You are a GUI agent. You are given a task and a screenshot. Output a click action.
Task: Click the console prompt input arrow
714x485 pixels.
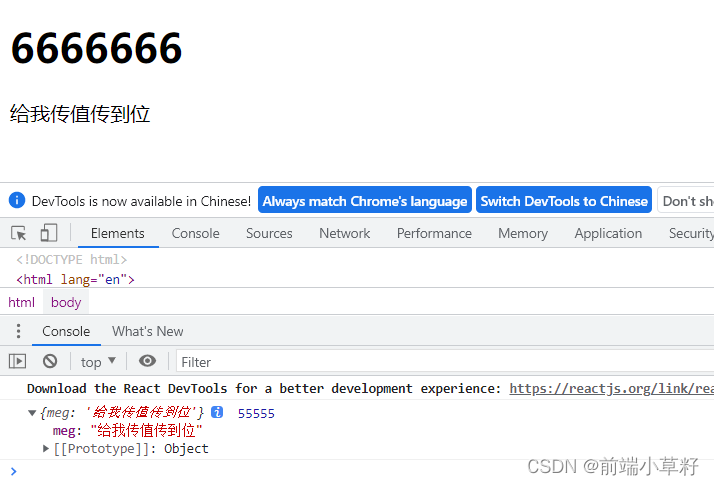pos(13,471)
